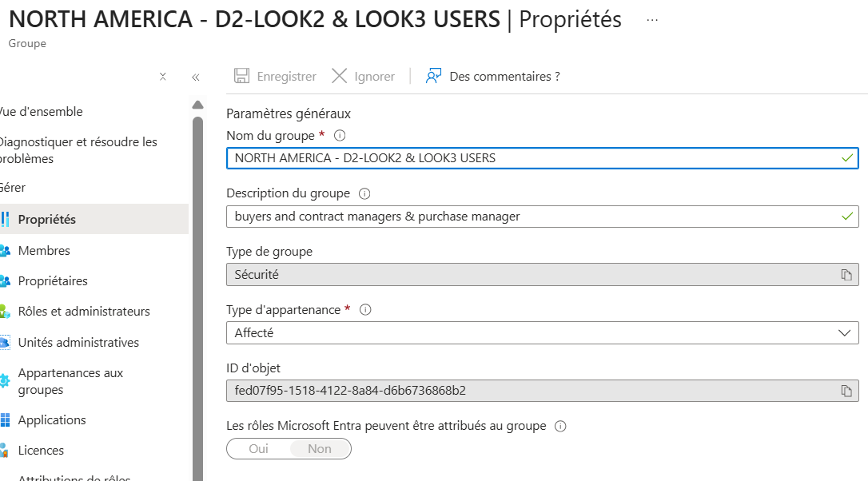
Task: Click the Description du groupe text field
Action: click(543, 217)
